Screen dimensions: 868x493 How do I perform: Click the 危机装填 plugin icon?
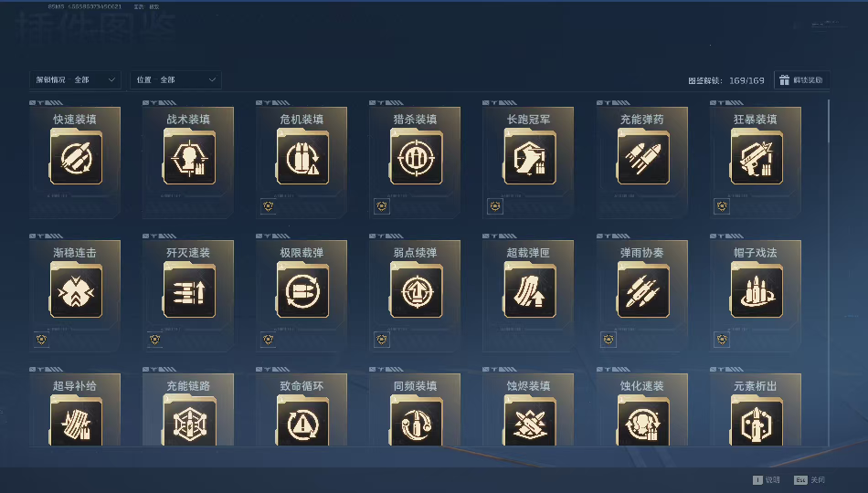[x=302, y=158]
